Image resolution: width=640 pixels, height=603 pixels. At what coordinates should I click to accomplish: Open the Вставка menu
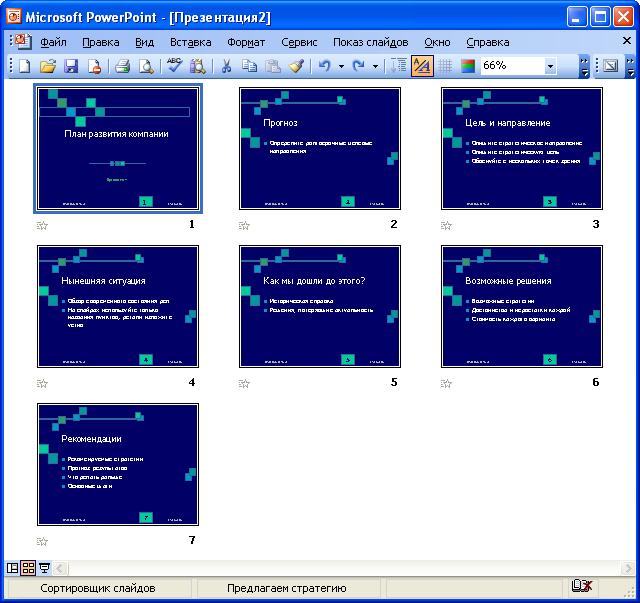191,42
